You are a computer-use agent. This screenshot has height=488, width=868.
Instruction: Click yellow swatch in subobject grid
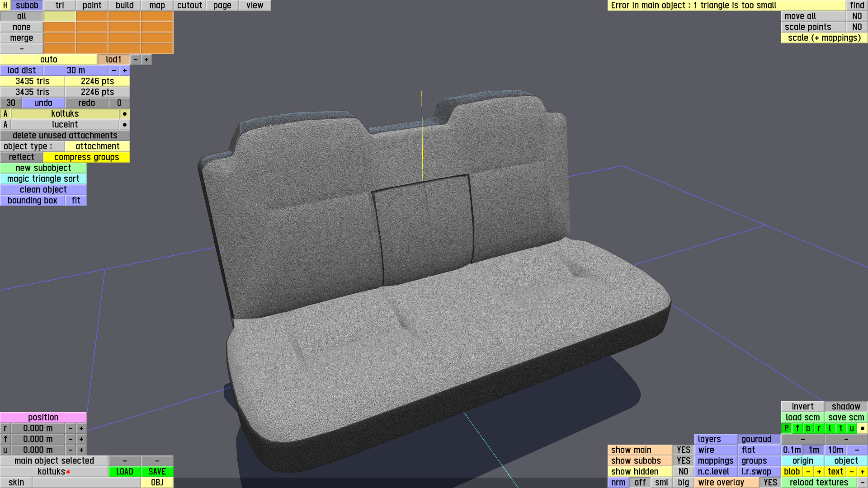click(60, 16)
